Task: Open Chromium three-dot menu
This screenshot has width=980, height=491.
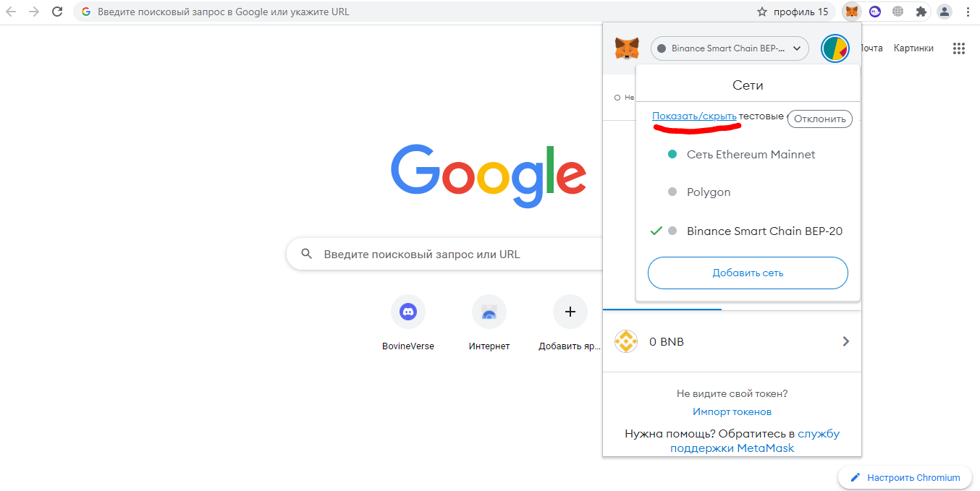Action: point(968,12)
